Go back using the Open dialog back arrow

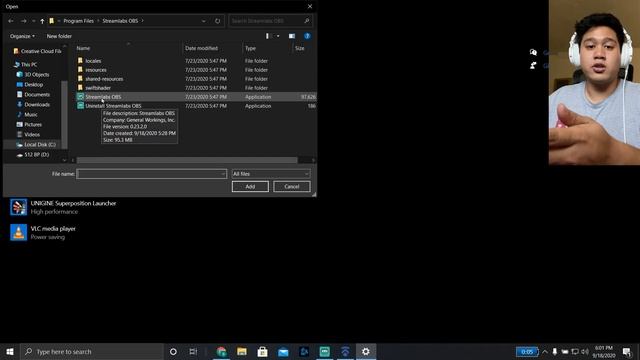[11, 21]
